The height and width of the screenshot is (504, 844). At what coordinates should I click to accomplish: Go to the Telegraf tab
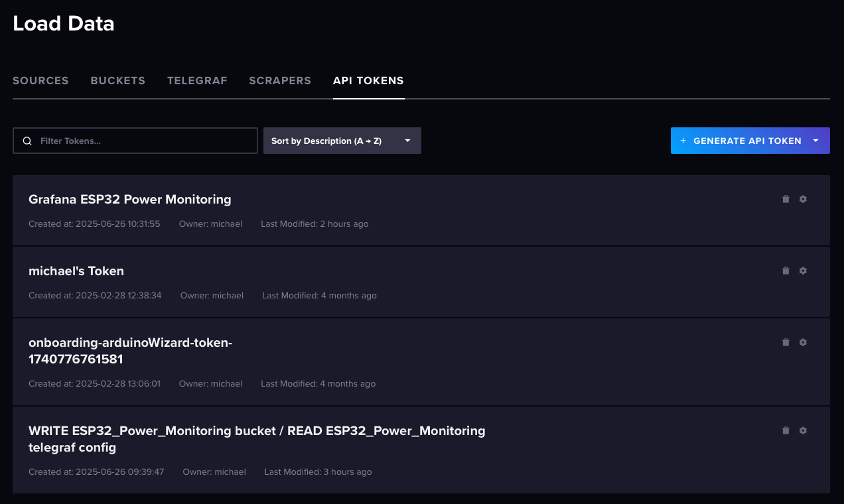197,81
